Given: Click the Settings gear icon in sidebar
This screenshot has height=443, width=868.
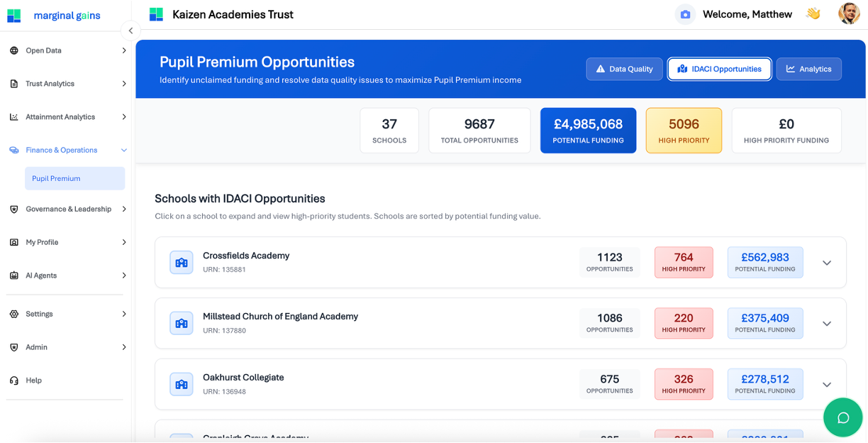Looking at the screenshot, I should click(x=14, y=314).
